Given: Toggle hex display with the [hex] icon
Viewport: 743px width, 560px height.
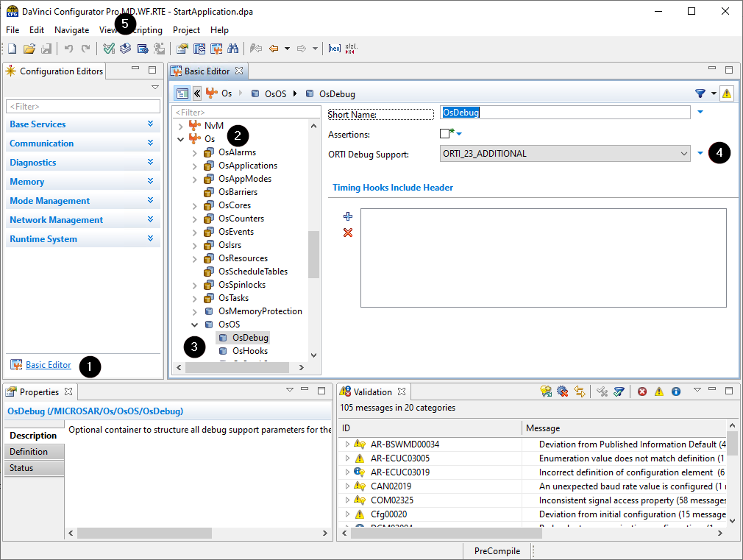Looking at the screenshot, I should point(335,49).
